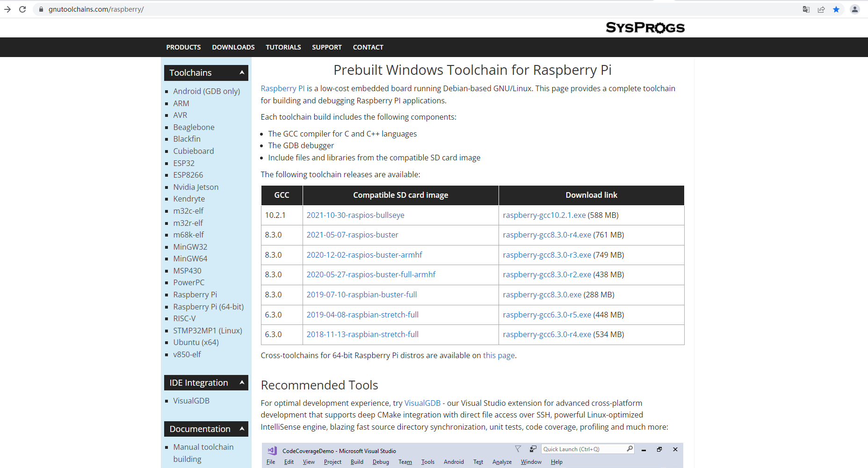Click the share page icon
The image size is (868, 468).
(x=821, y=9)
